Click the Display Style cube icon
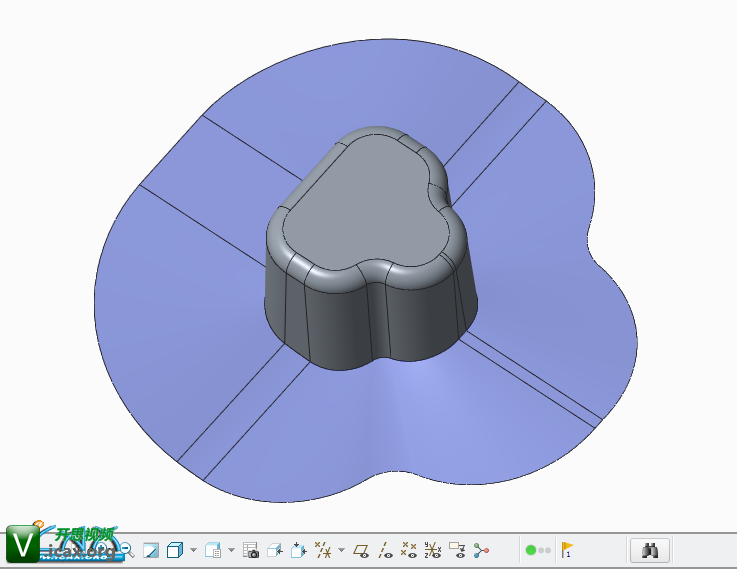The image size is (737, 569). 175,550
